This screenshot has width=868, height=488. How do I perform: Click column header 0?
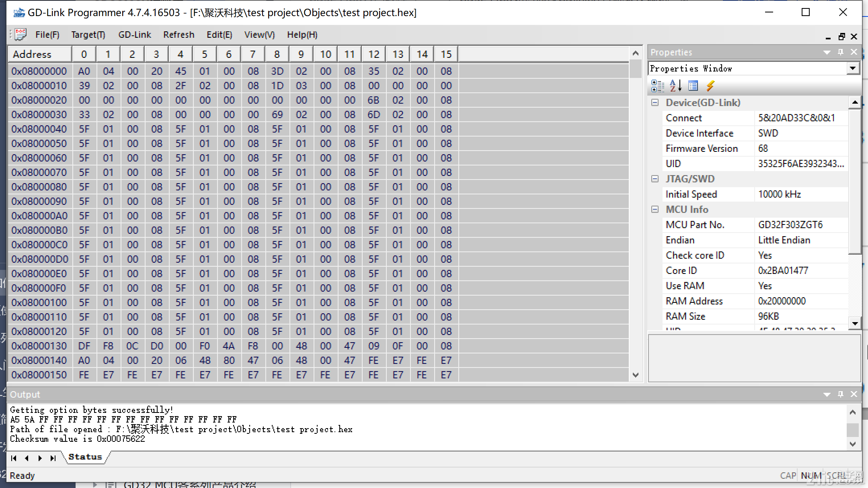coord(84,54)
